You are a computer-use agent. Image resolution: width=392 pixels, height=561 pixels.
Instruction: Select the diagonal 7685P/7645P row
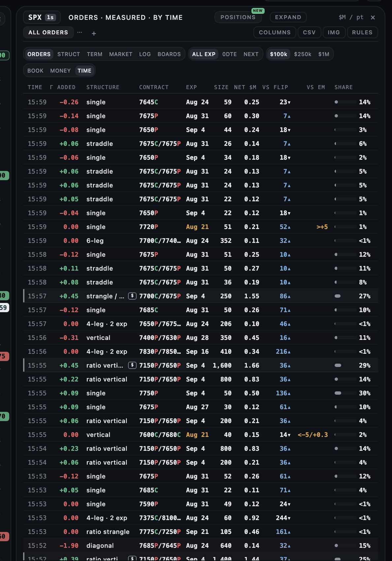tap(201, 545)
